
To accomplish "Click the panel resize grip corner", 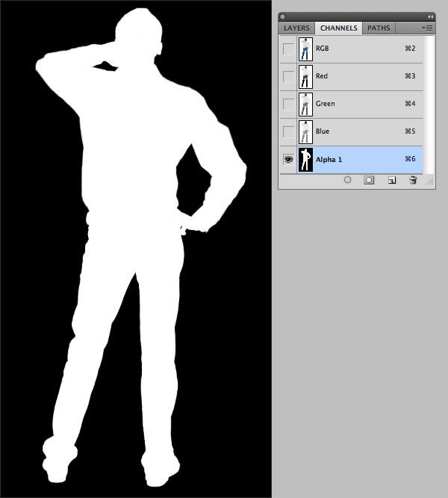I will click(x=430, y=181).
